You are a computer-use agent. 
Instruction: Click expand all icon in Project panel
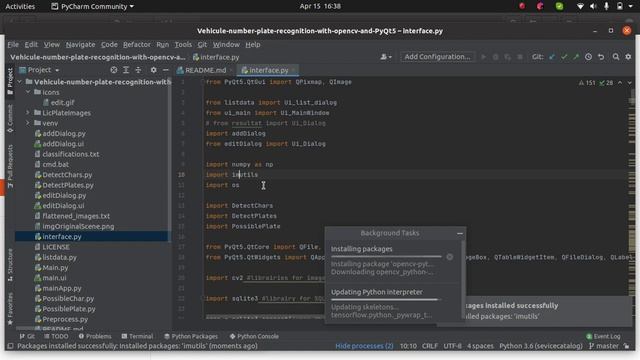126,70
